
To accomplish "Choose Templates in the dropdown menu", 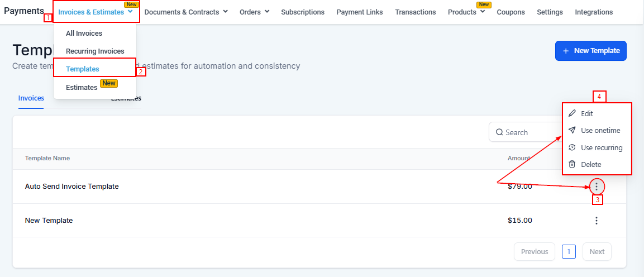I will coord(83,69).
